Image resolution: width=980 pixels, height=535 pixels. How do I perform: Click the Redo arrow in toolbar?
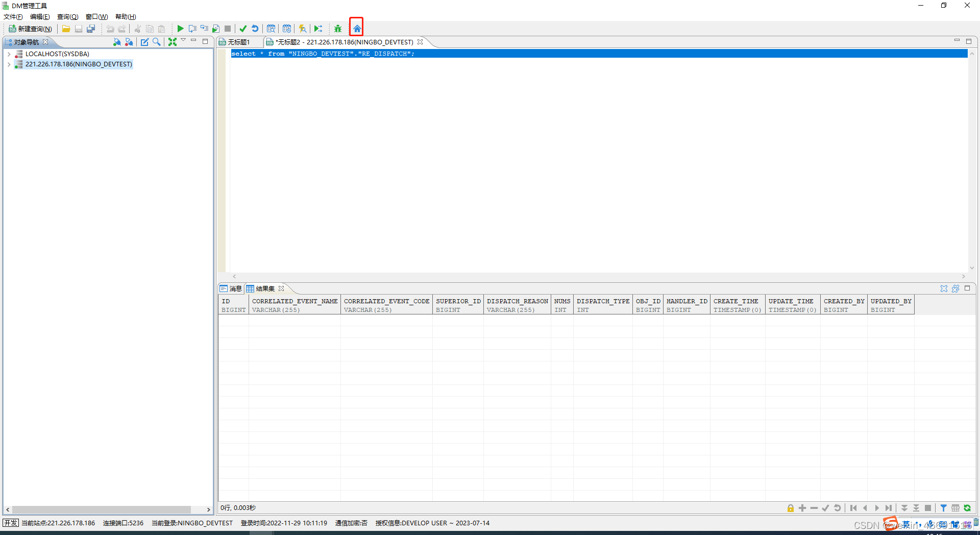122,29
